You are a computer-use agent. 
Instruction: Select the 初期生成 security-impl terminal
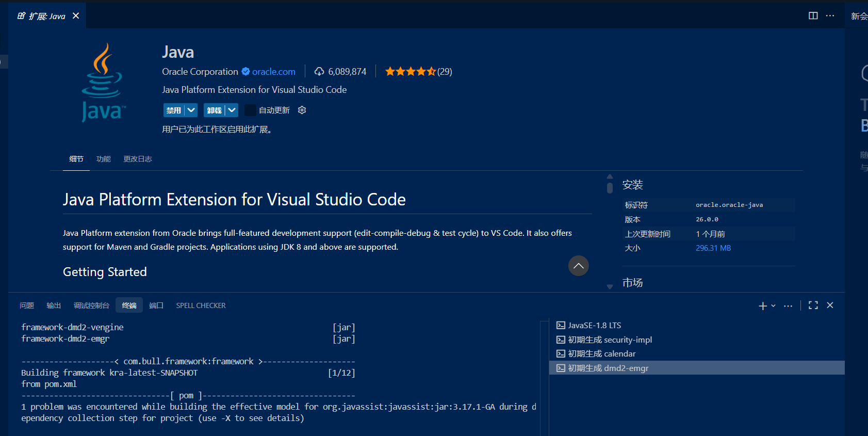pyautogui.click(x=697, y=340)
